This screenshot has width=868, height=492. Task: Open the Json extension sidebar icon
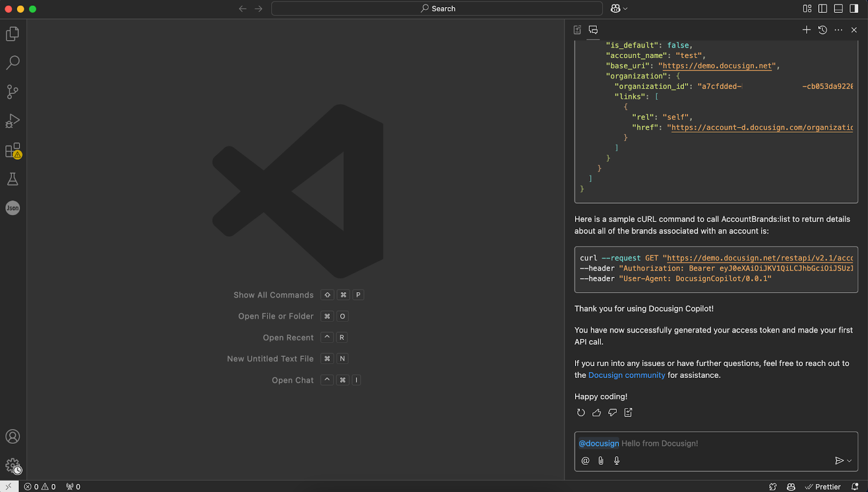pyautogui.click(x=12, y=208)
